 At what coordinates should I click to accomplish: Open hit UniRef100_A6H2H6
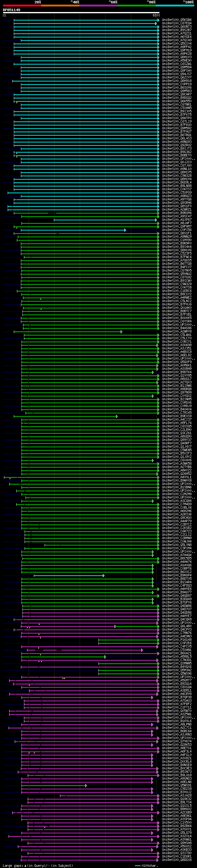pyautogui.click(x=177, y=511)
